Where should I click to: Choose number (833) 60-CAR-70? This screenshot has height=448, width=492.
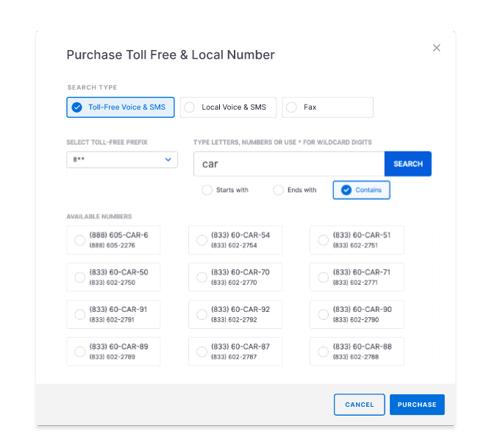tap(235, 277)
